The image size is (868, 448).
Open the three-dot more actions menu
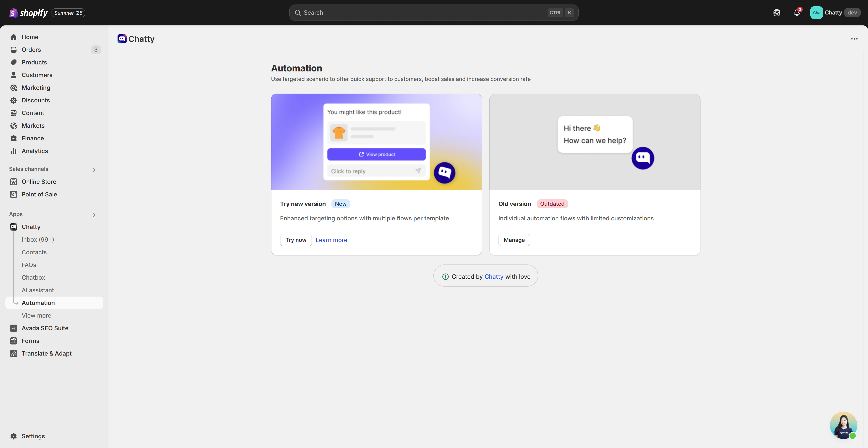[854, 39]
